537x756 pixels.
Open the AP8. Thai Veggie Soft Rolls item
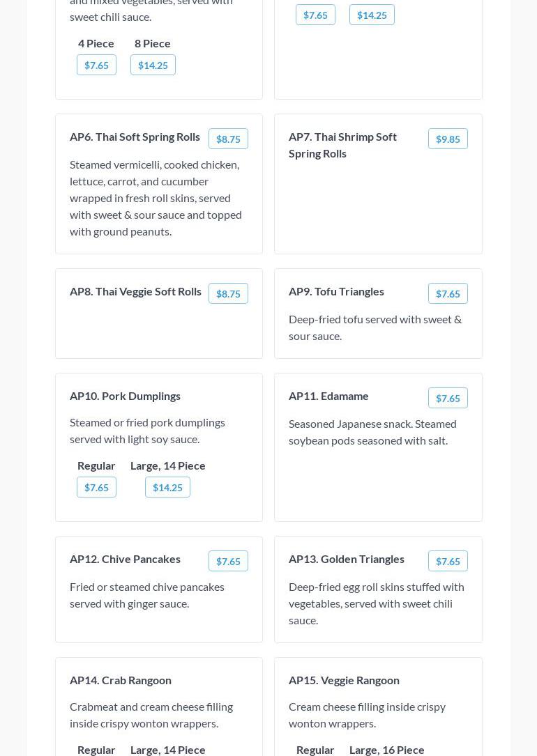pos(135,291)
